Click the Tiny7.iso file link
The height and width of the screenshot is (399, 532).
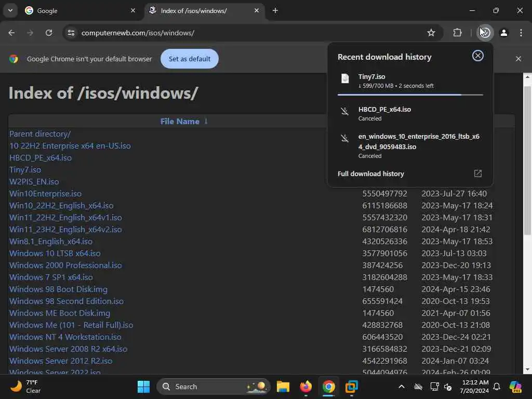point(25,170)
